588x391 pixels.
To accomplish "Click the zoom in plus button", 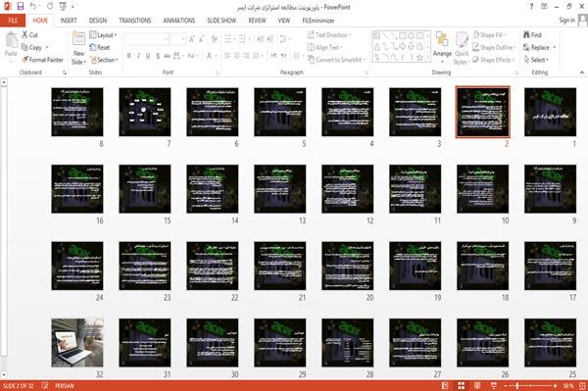I will 555,386.
